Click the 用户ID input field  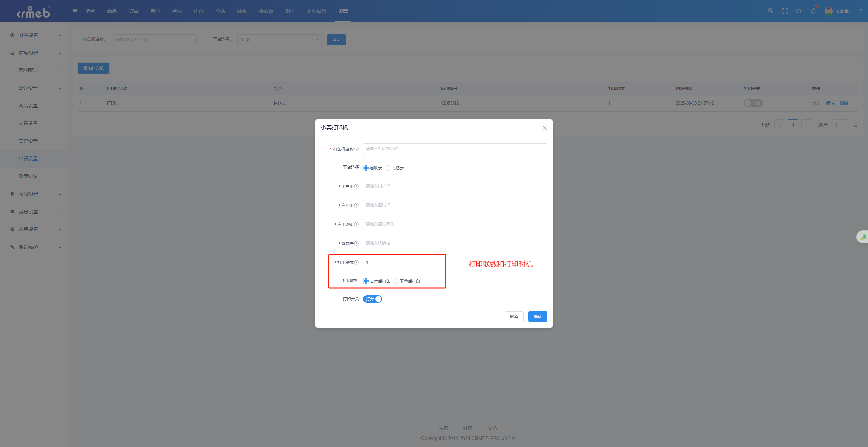[x=455, y=186]
